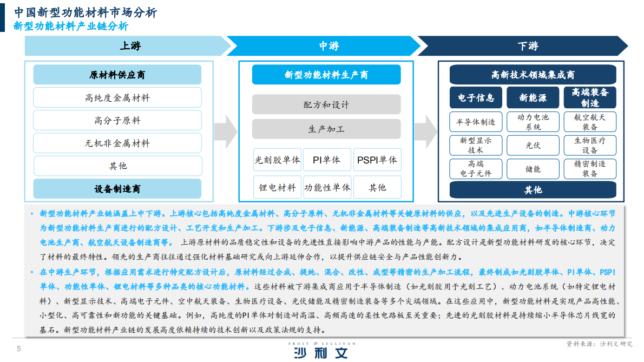This screenshot has width=644, height=362.
Task: Click the 原材料供应商 header box
Action: point(117,75)
